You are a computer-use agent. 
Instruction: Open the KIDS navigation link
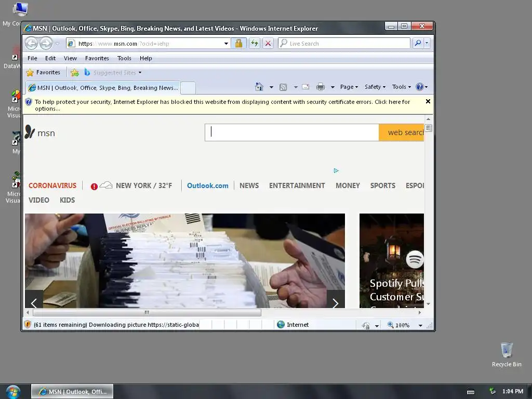[x=67, y=200]
